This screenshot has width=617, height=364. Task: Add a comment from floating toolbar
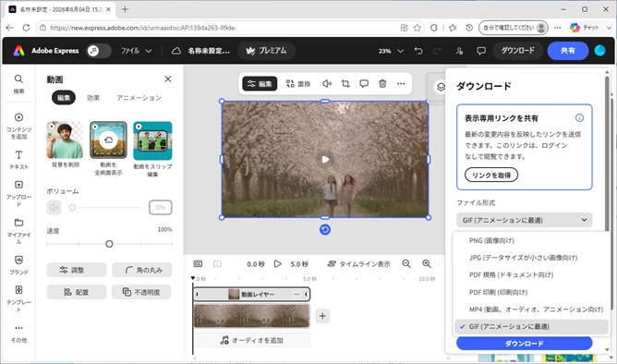364,83
